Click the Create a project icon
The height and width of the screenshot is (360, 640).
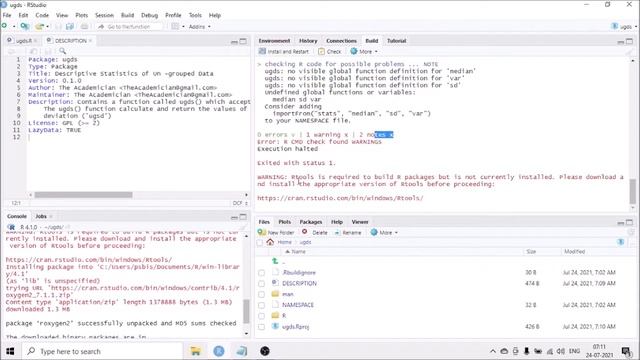pos(25,27)
